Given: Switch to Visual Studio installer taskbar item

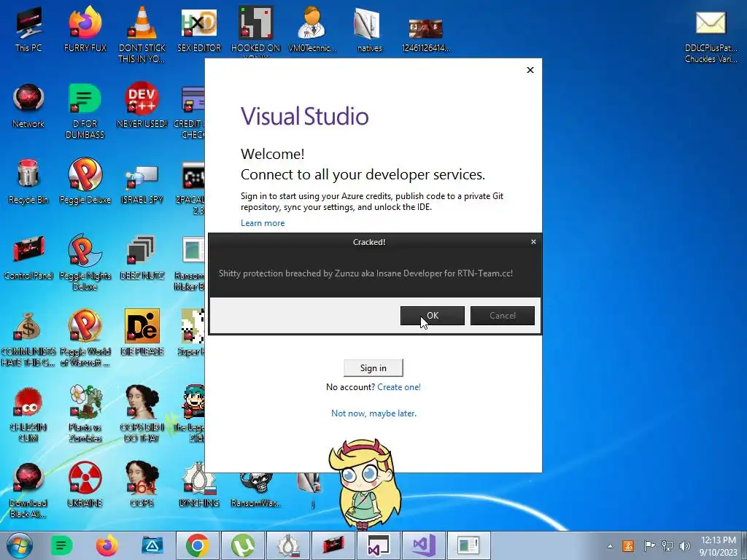Looking at the screenshot, I should point(379,545).
